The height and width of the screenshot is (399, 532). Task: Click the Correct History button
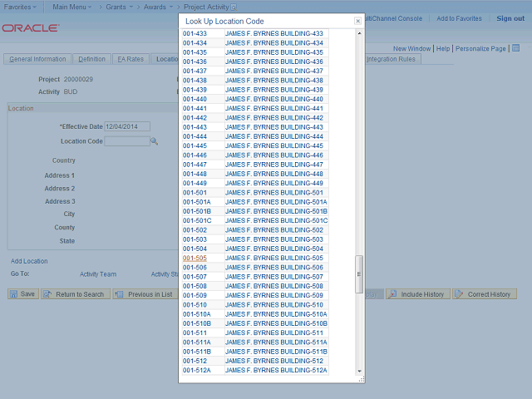pyautogui.click(x=485, y=294)
